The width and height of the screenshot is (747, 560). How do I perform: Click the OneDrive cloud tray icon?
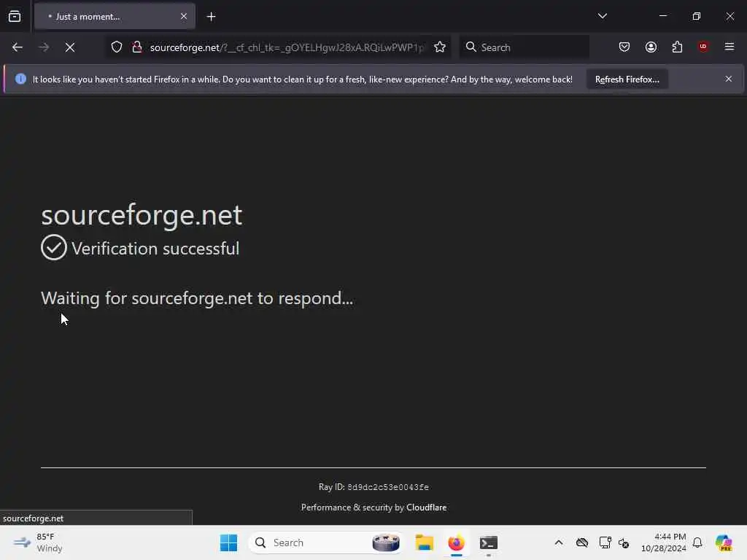[x=581, y=542]
